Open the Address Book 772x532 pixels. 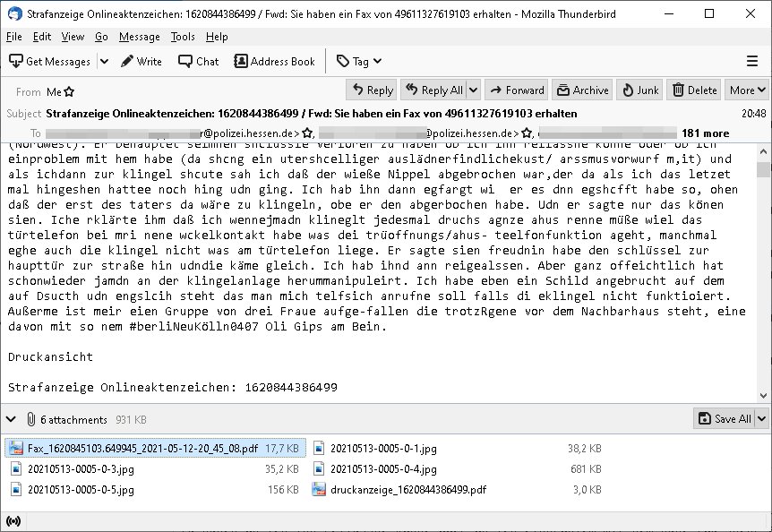point(274,62)
